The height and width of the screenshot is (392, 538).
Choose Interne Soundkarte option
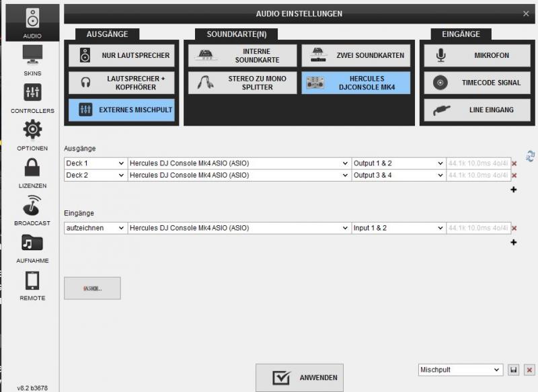coord(242,55)
